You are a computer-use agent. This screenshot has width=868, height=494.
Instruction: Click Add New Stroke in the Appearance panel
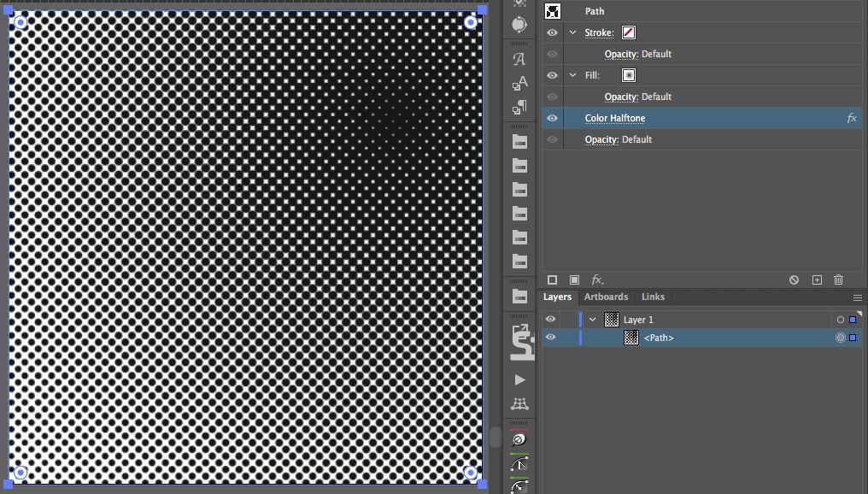point(552,280)
